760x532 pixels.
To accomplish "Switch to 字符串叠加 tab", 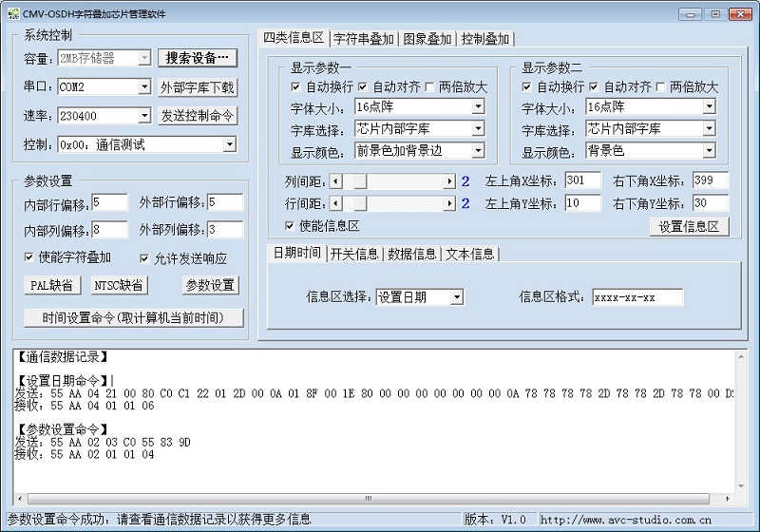I will pos(364,39).
